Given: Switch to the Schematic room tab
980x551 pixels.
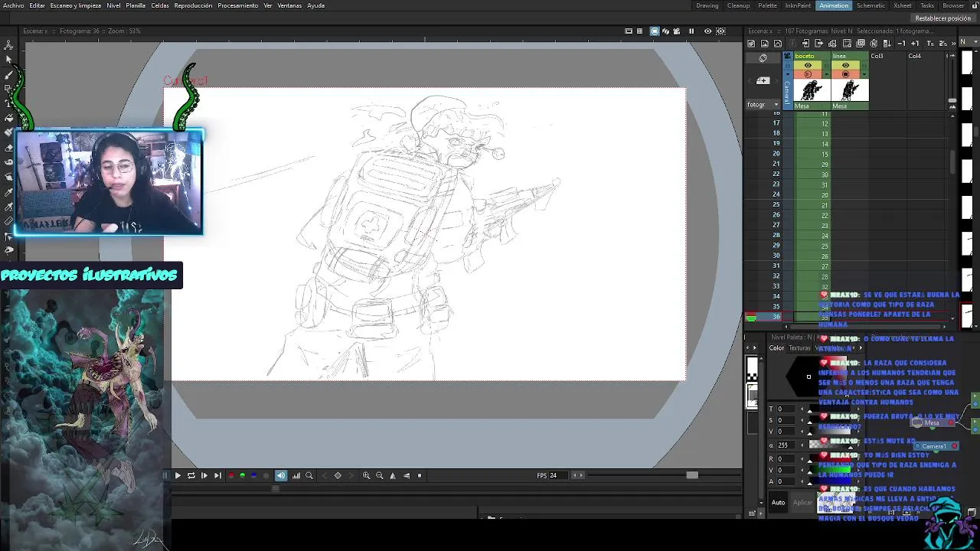Looking at the screenshot, I should [x=871, y=5].
